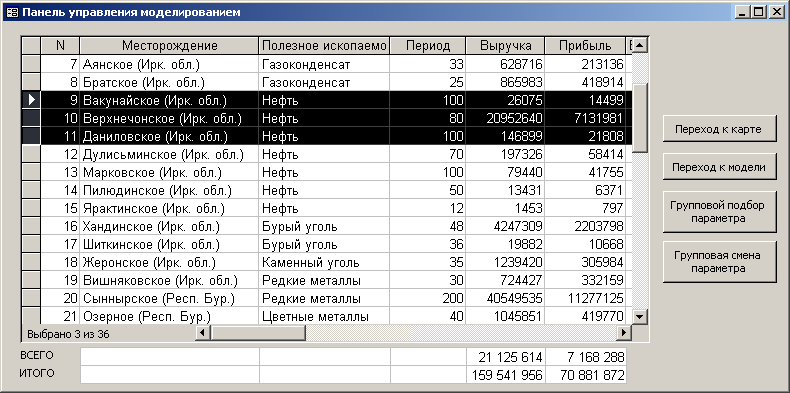The width and height of the screenshot is (790, 393).
Task: Click the N column header
Action: tap(60, 46)
